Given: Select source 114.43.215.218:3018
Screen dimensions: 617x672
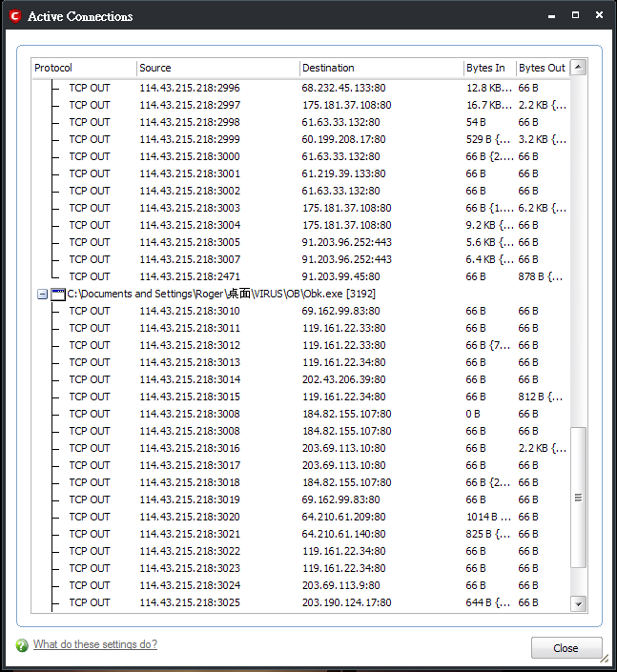Looking at the screenshot, I should click(190, 482).
